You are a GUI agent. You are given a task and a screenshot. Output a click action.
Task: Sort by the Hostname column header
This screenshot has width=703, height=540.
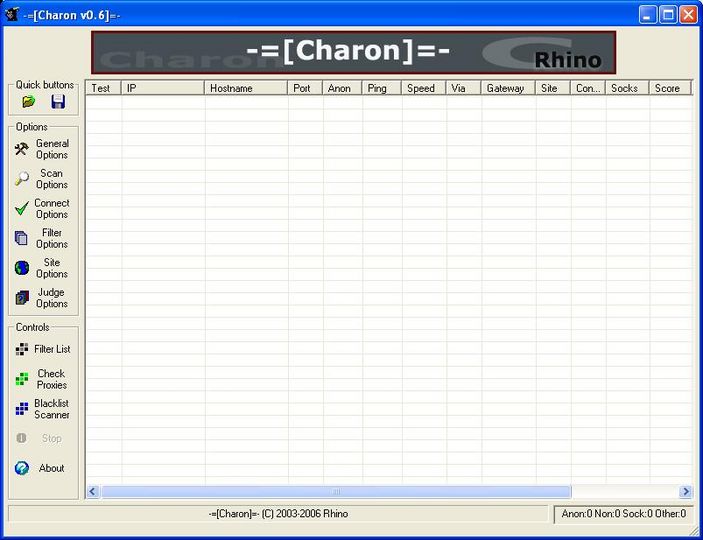(246, 88)
